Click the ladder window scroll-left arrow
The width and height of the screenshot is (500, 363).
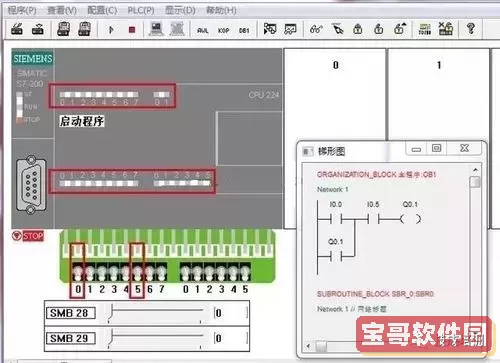308,346
